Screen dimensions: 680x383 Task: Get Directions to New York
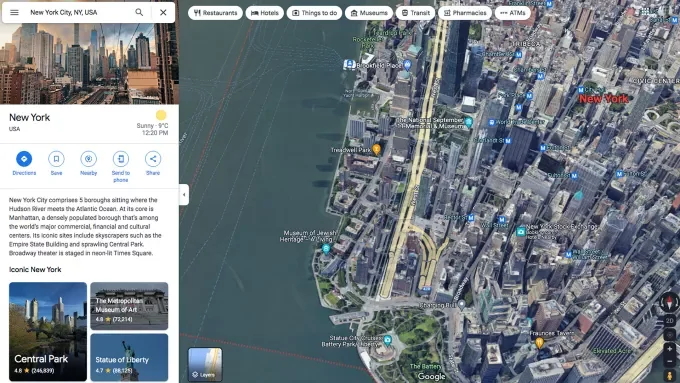24,163
